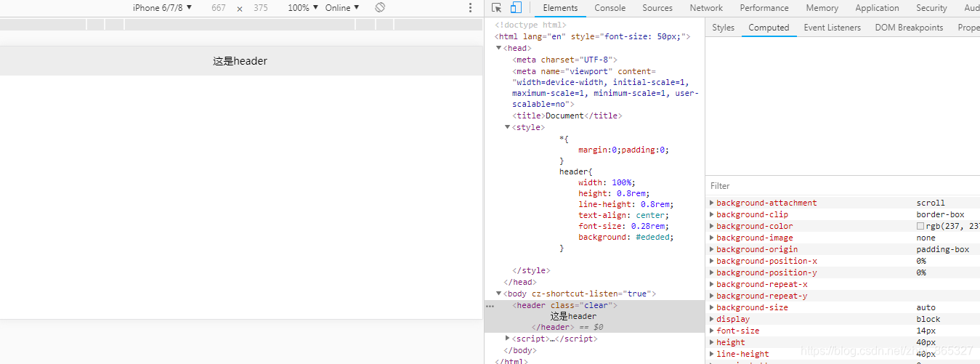Click the 'padding-box' computed value

[x=942, y=250]
